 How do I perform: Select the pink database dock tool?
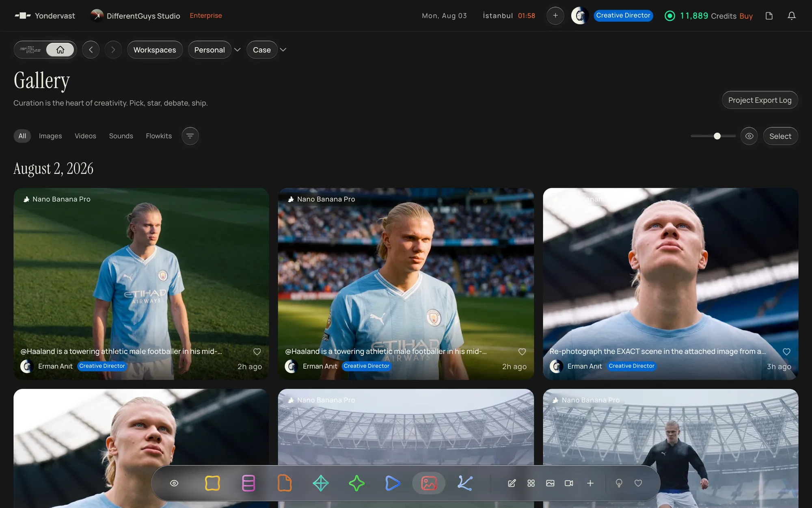(248, 483)
